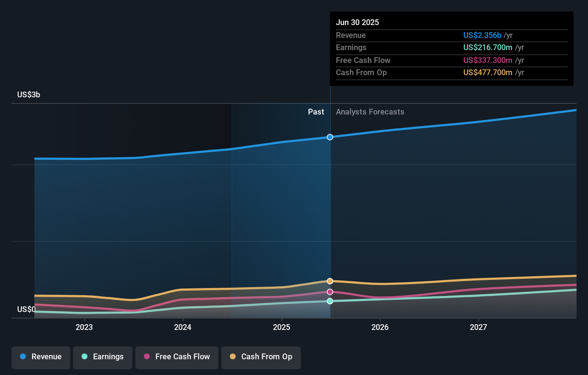The width and height of the screenshot is (588, 375).
Task: Click the teal Earnings legend dot
Action: tap(84, 357)
